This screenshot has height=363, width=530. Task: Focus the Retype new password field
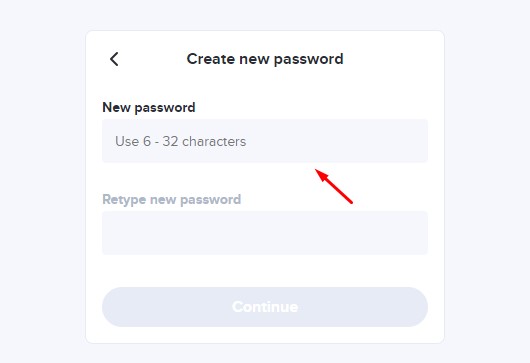[x=265, y=233]
